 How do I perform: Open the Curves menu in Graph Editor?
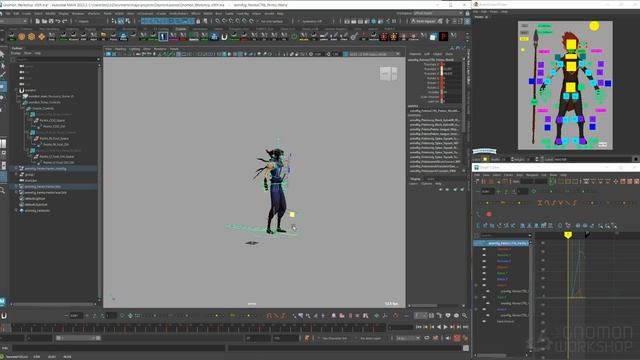click(x=508, y=175)
